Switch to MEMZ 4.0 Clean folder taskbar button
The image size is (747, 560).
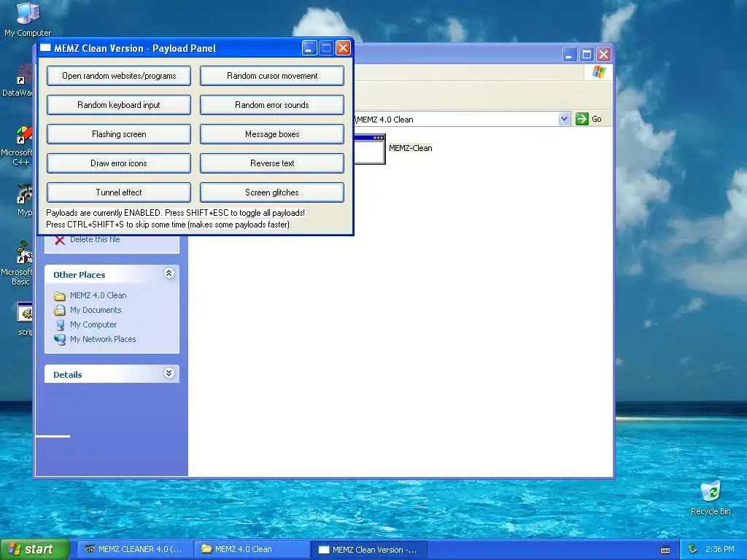tap(251, 549)
